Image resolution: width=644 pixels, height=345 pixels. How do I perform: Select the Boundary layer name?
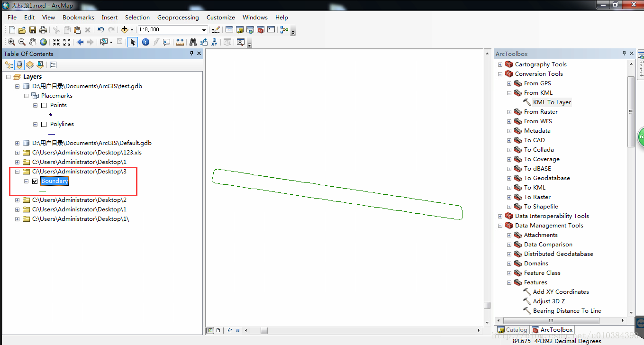point(54,181)
